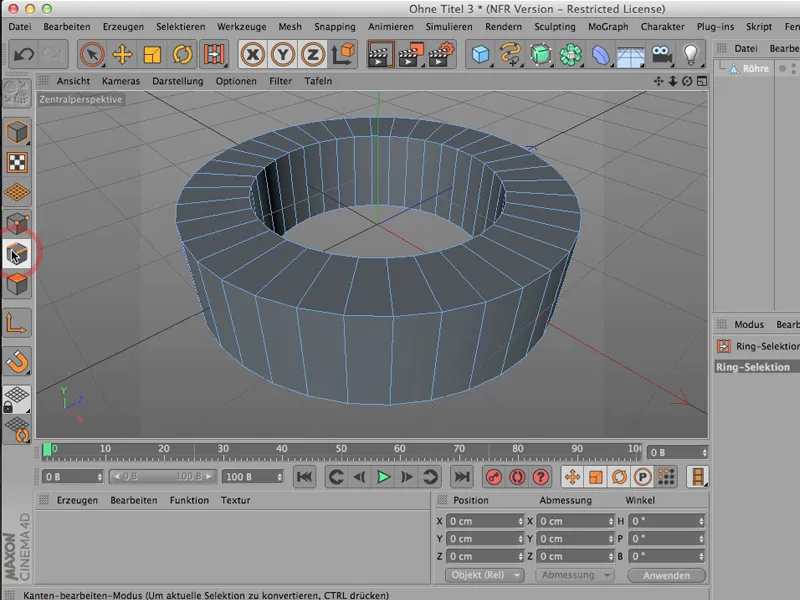
Task: Open the Bearbeiten menu
Action: [x=67, y=27]
